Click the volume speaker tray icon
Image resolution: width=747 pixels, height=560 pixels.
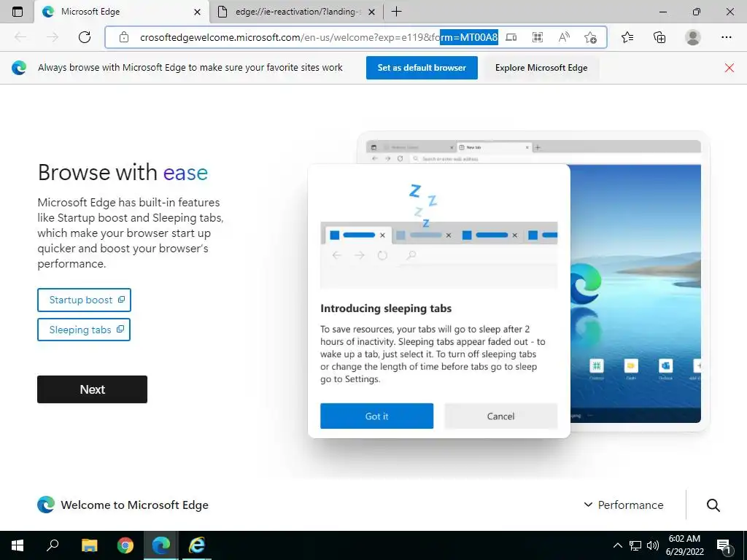point(653,545)
